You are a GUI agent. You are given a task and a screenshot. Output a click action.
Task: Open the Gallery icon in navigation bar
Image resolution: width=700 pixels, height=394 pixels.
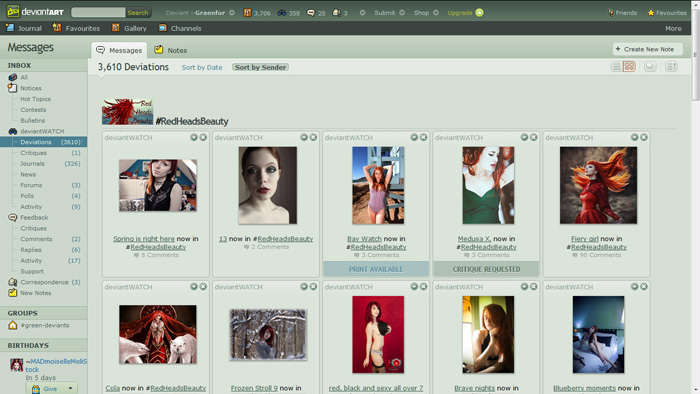[116, 28]
